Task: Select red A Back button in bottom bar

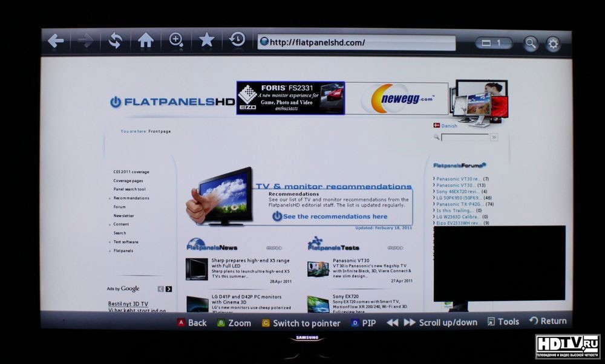Action: pyautogui.click(x=192, y=323)
